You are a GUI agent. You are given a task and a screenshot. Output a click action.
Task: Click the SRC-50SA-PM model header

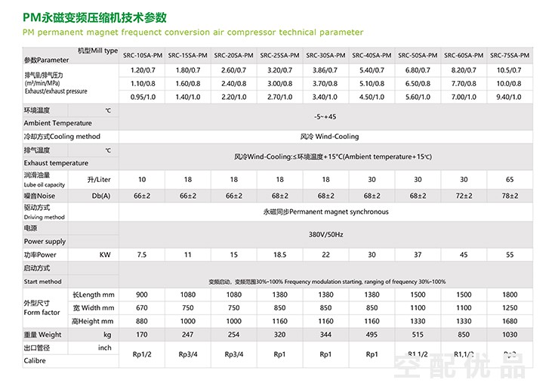[x=418, y=56]
